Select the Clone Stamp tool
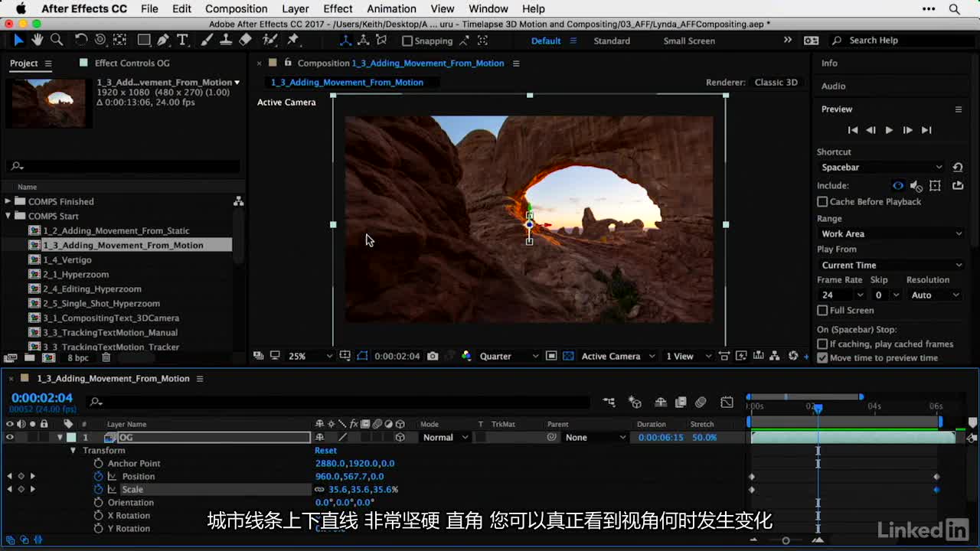980x551 pixels. click(227, 40)
